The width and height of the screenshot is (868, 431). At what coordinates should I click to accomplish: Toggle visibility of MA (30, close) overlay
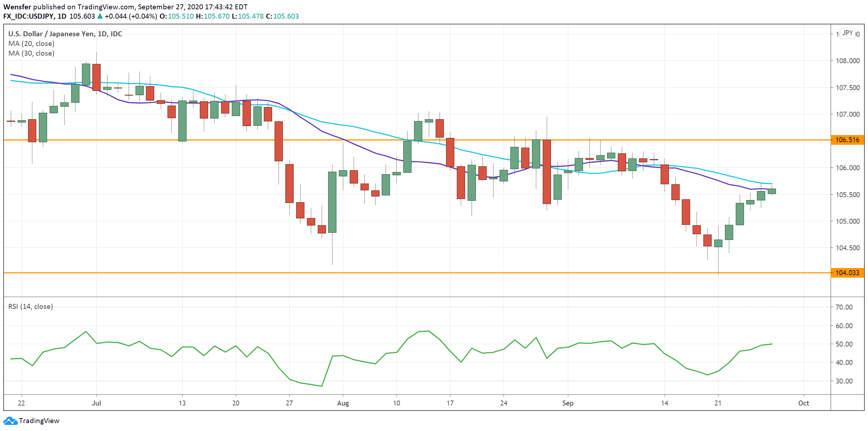[32, 53]
